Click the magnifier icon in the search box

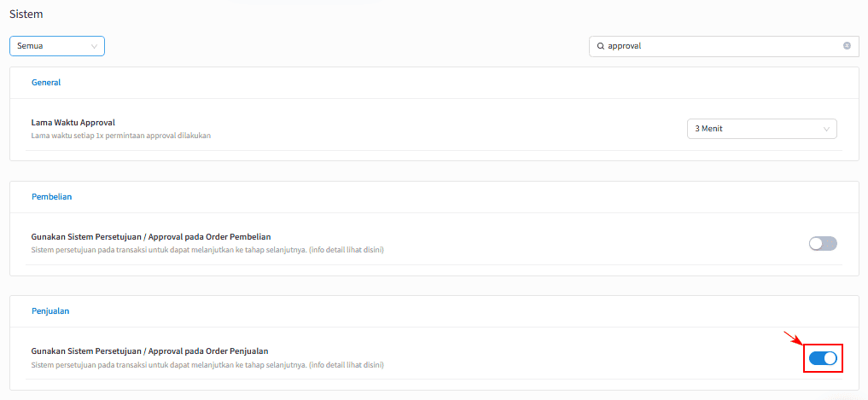tap(600, 46)
